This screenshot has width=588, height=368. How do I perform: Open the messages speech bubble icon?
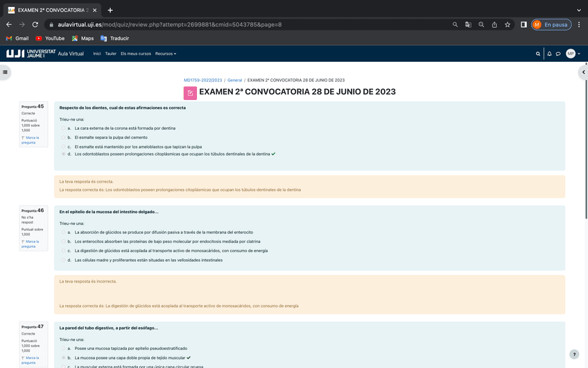point(558,53)
